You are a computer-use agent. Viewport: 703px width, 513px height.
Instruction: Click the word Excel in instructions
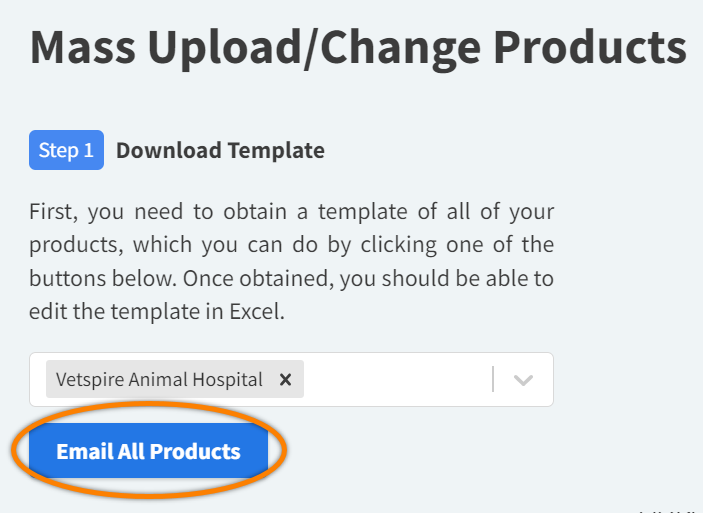pos(258,311)
